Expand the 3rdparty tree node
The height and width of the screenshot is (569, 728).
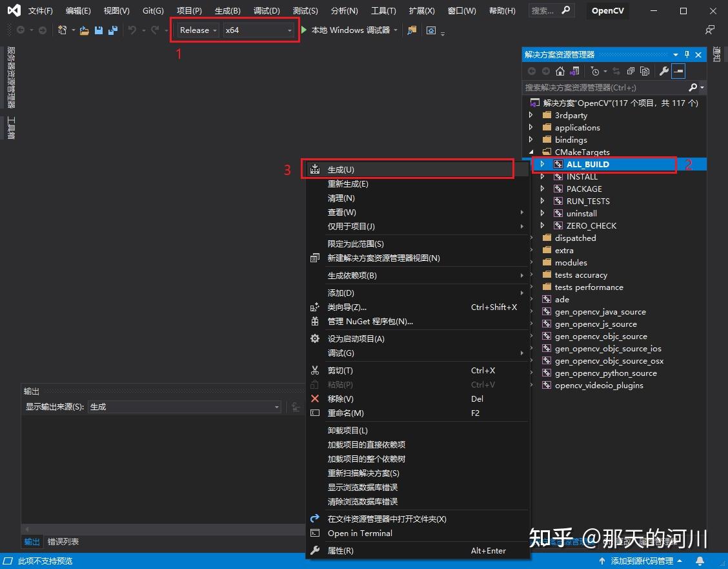point(531,115)
